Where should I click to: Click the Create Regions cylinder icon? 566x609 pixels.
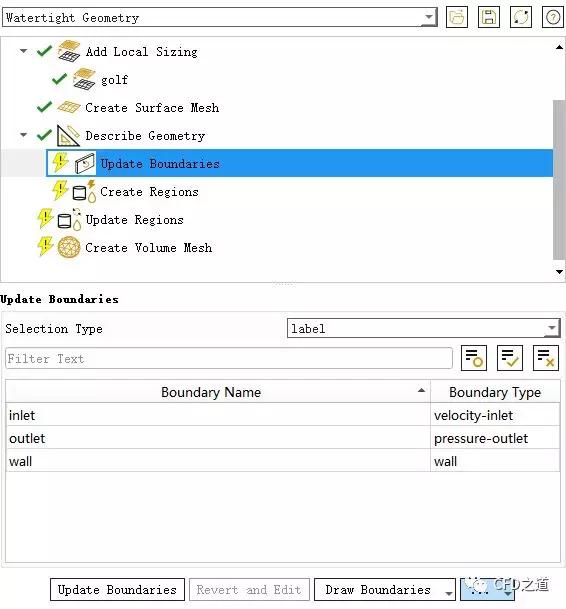[84, 191]
